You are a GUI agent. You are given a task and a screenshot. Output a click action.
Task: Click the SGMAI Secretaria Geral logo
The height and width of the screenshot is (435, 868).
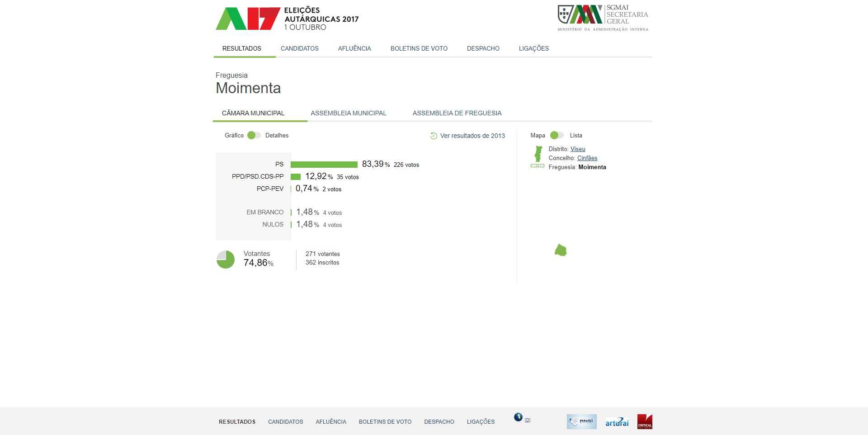603,18
